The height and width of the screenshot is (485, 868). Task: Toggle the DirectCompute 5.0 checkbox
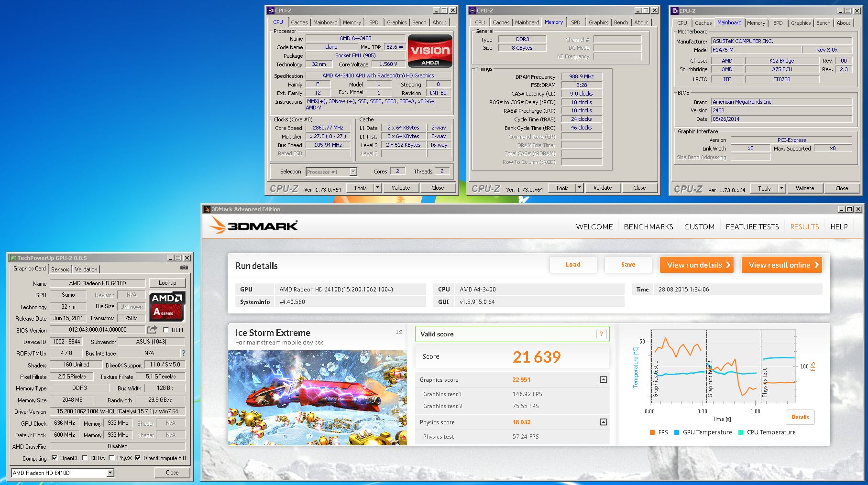point(138,458)
